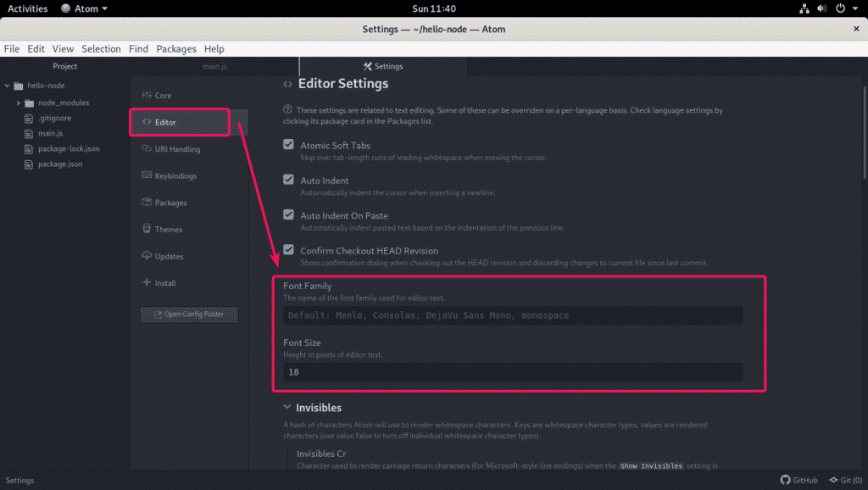Click the Font Size input field
This screenshot has width=868, height=490.
tap(513, 372)
